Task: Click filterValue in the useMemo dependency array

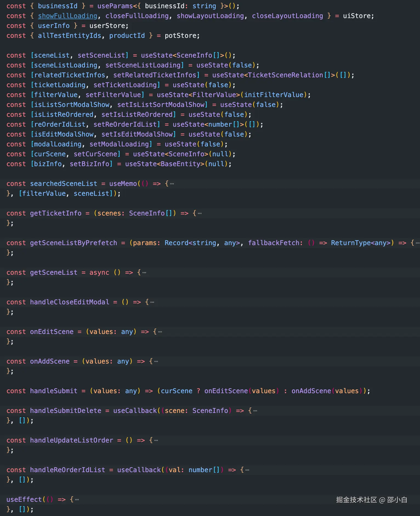Action: (x=44, y=194)
